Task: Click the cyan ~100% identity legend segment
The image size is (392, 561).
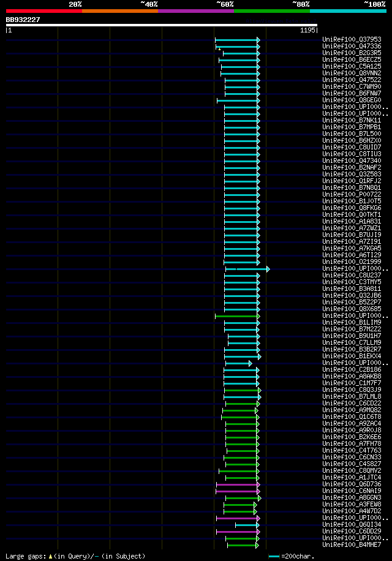Action: pyautogui.click(x=348, y=11)
